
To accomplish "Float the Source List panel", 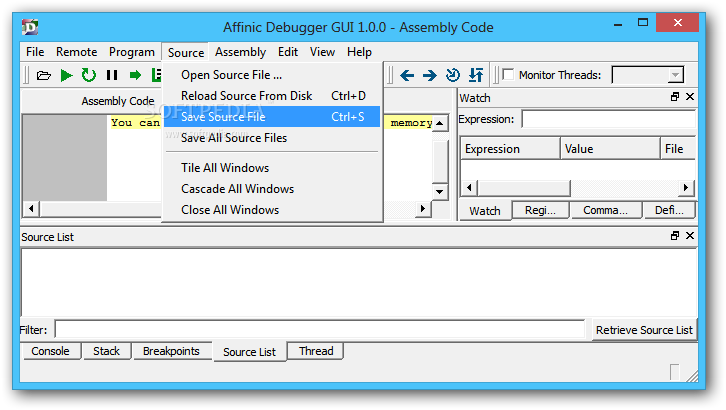I will pyautogui.click(x=675, y=236).
